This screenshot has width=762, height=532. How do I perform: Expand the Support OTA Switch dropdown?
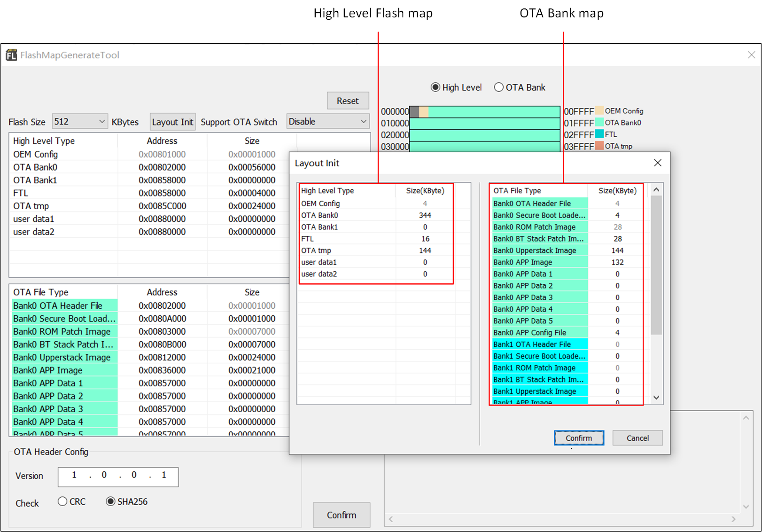click(x=327, y=122)
